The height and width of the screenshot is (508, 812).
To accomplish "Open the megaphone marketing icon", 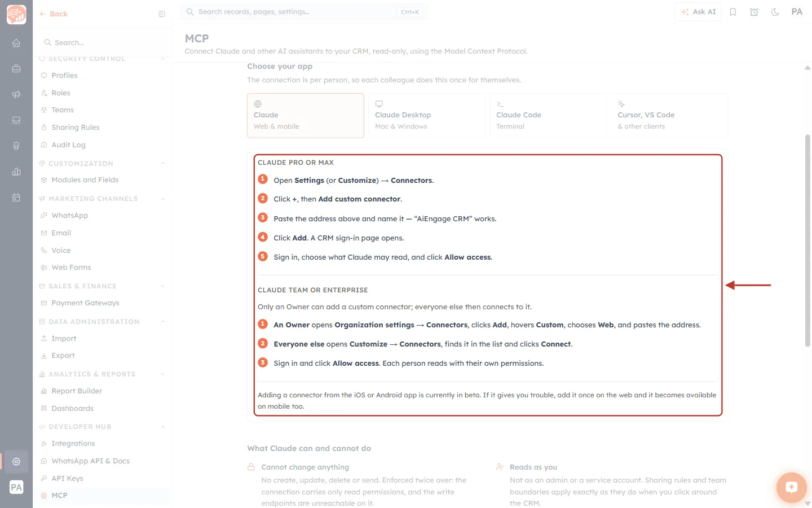I will (16, 94).
